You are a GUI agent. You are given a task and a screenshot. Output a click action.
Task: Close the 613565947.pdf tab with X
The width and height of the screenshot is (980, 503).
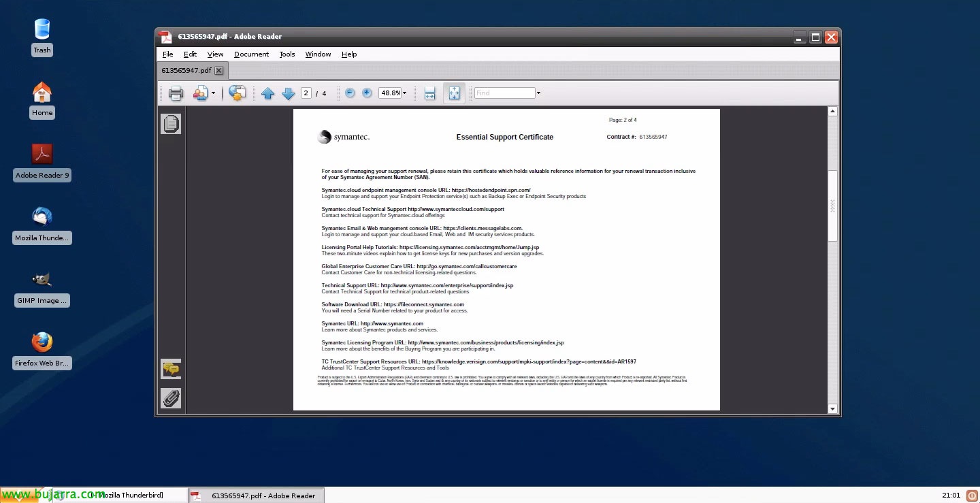[x=218, y=71]
